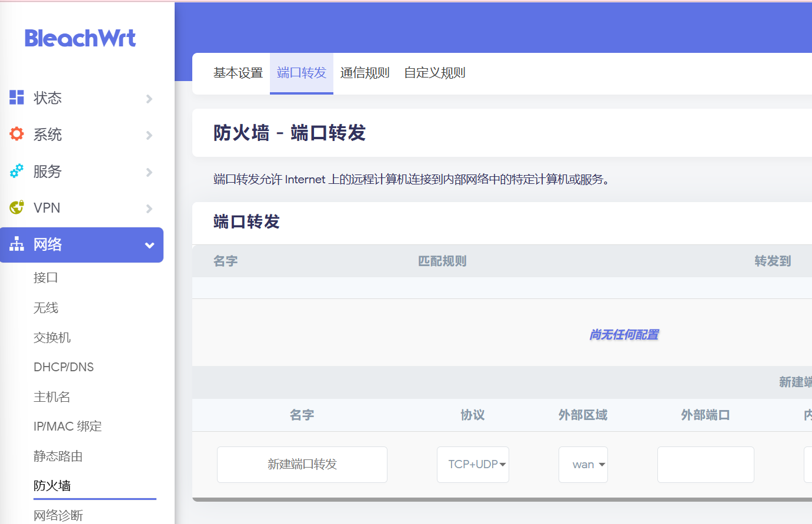This screenshot has width=812, height=524.
Task: Click the 新建端口转发 name input field
Action: [x=302, y=465]
